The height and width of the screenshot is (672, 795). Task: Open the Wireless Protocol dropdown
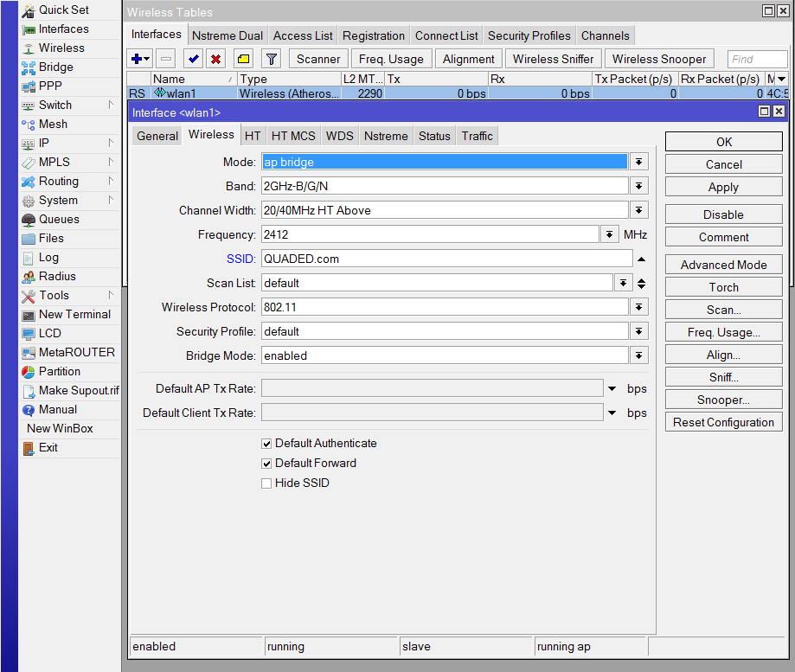pos(638,307)
